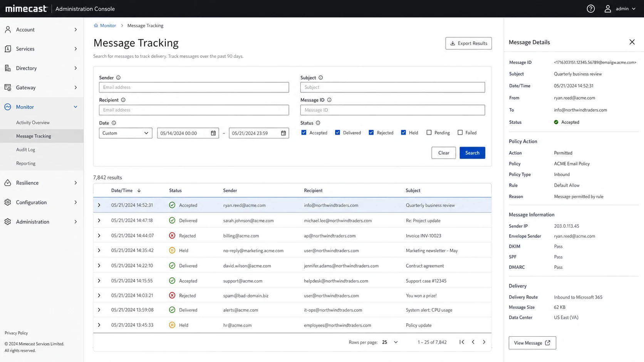Open the Privacy Policy link

[x=16, y=333]
